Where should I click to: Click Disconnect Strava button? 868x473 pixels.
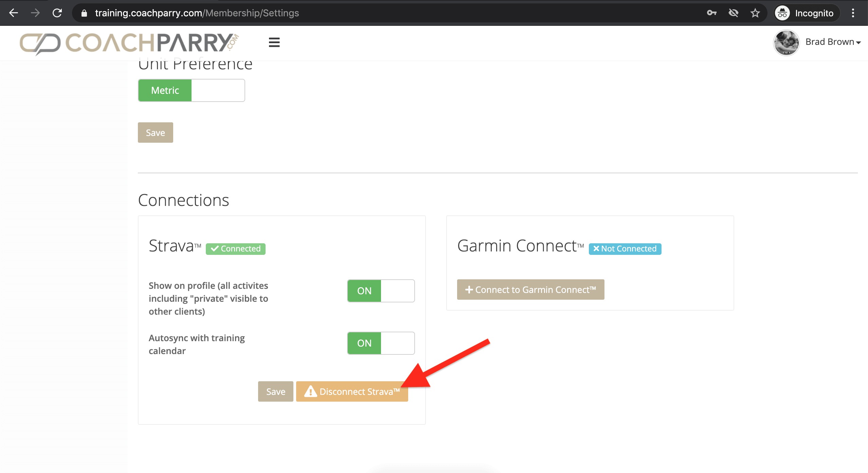click(x=352, y=391)
